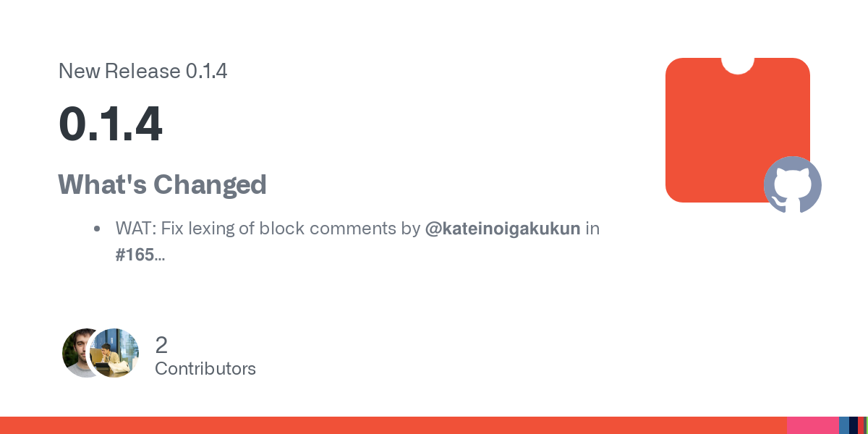The height and width of the screenshot is (434, 868).
Task: Click the Contributors label
Action: coord(205,368)
